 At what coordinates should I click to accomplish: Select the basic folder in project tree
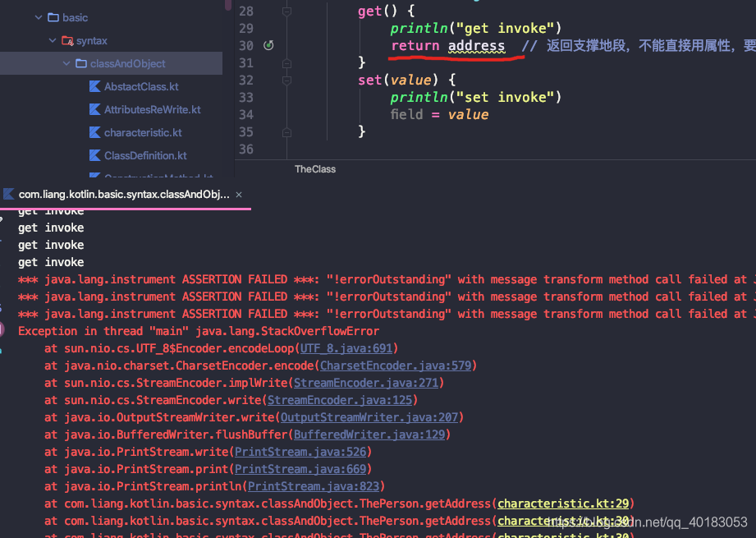tap(76, 18)
